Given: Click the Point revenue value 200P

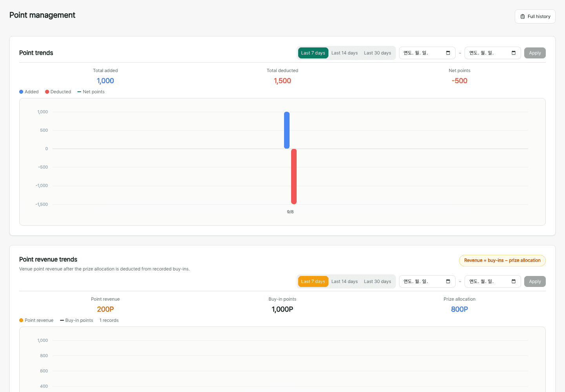Looking at the screenshot, I should click(105, 309).
